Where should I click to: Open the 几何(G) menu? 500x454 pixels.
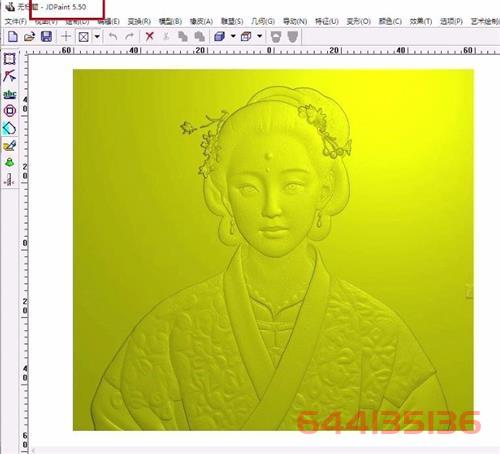tap(263, 22)
